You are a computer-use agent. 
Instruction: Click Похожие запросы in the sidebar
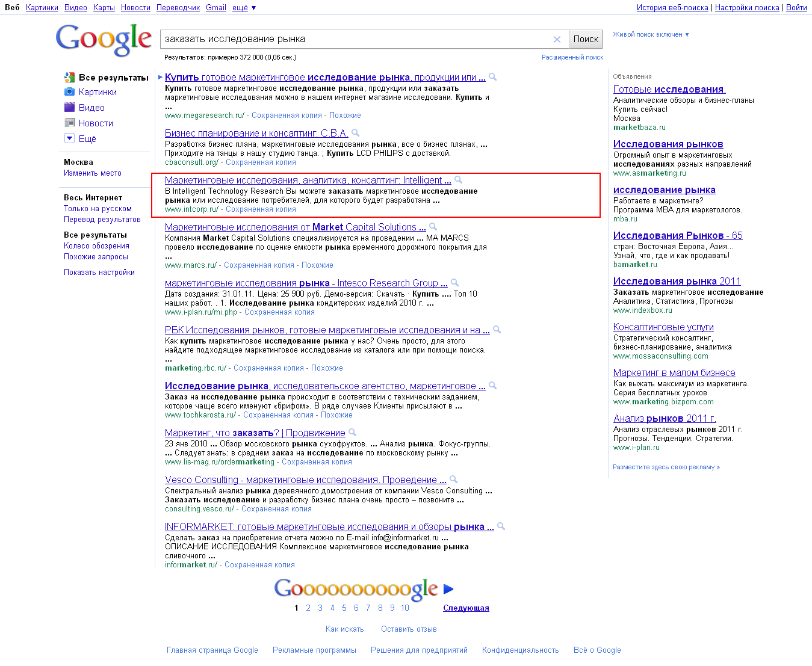coord(96,257)
